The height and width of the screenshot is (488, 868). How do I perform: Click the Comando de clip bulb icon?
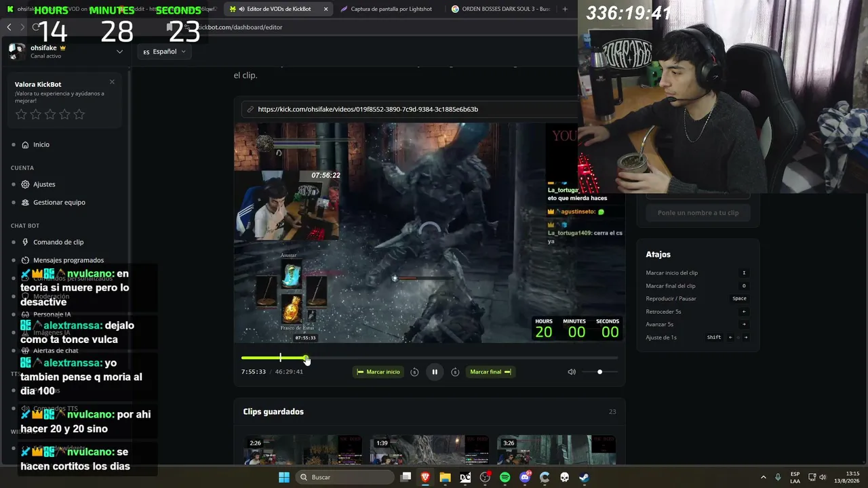(25, 242)
